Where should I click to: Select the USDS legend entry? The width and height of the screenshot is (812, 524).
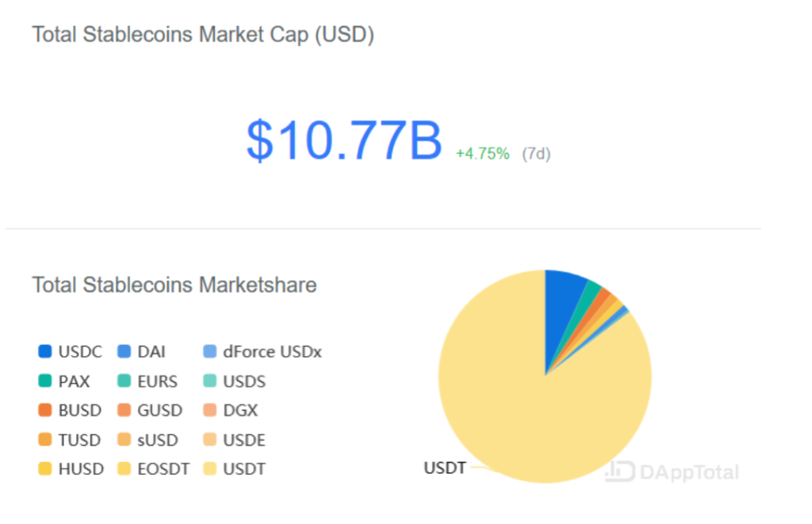(x=235, y=381)
